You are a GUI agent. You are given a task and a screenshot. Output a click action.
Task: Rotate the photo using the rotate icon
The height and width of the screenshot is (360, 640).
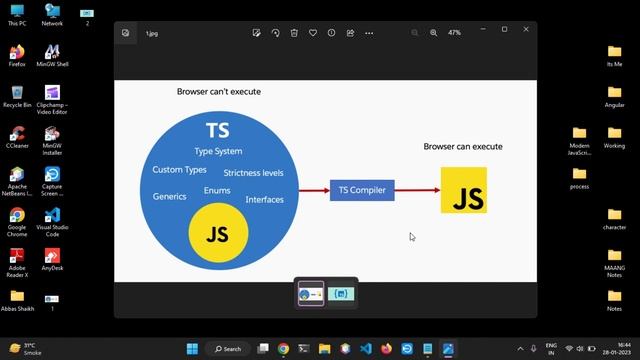276,33
